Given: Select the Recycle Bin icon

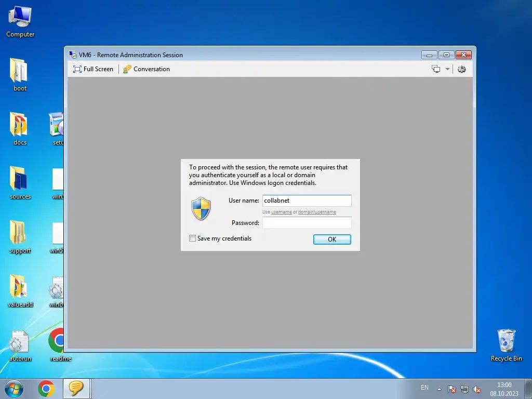Looking at the screenshot, I should tap(506, 345).
